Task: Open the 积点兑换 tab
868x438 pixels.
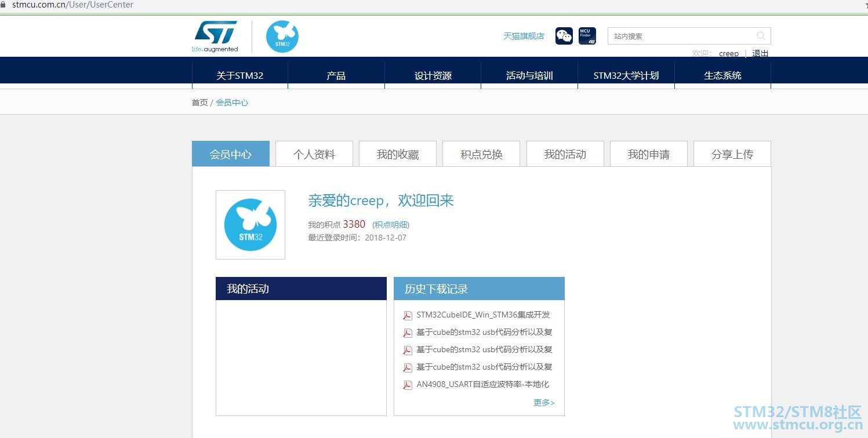Action: (481, 154)
